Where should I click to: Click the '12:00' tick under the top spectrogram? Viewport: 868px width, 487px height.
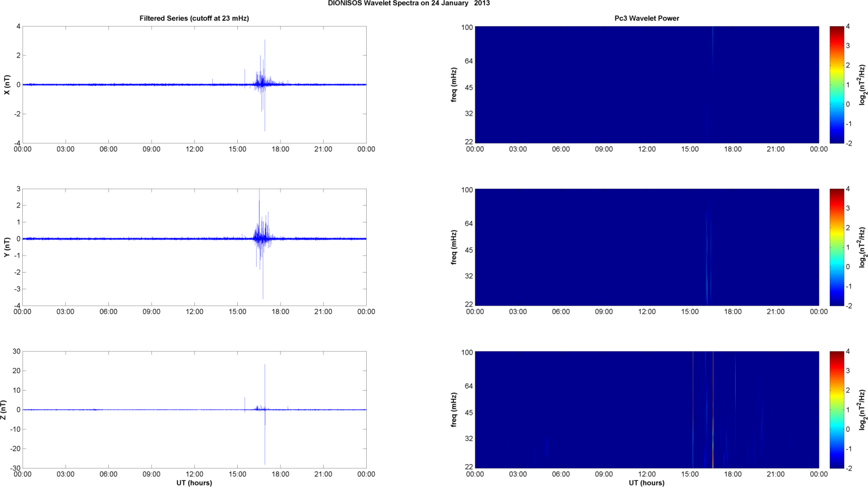647,149
